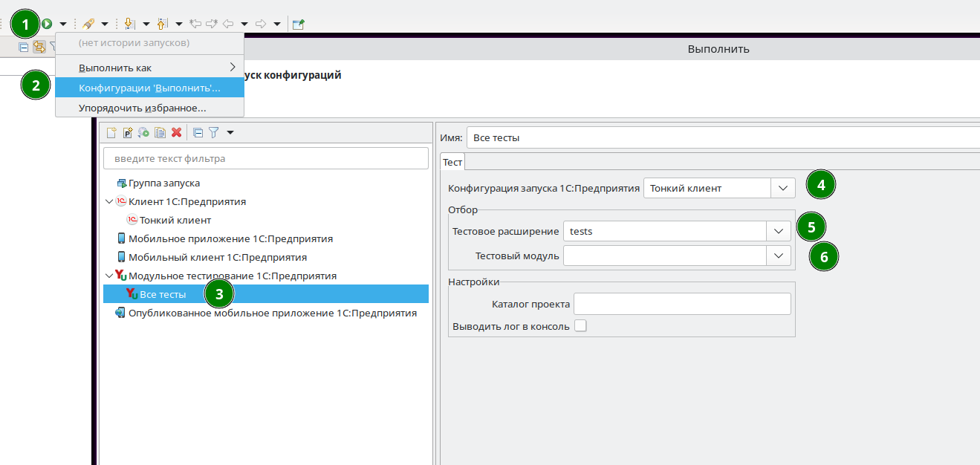
Task: Click 'Каталог проекта' input field
Action: coord(682,304)
